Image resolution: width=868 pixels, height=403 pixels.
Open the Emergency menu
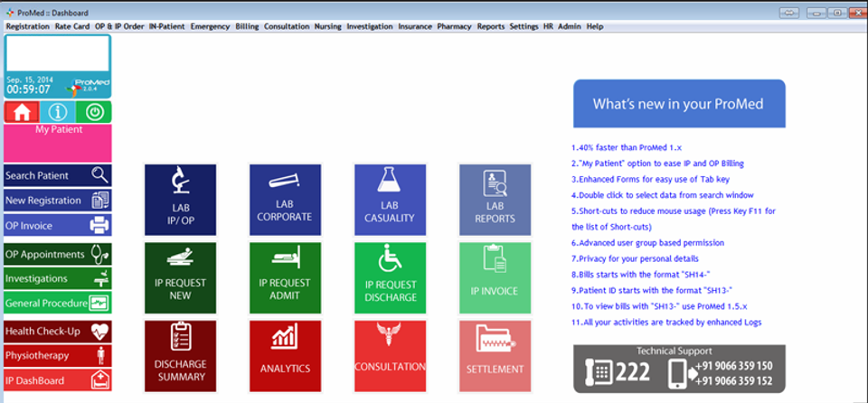(210, 26)
